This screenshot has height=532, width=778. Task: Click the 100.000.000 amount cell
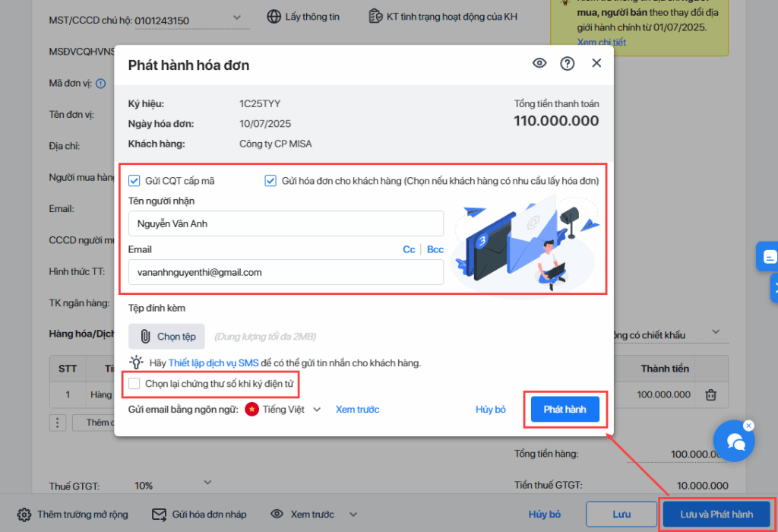pyautogui.click(x=663, y=394)
